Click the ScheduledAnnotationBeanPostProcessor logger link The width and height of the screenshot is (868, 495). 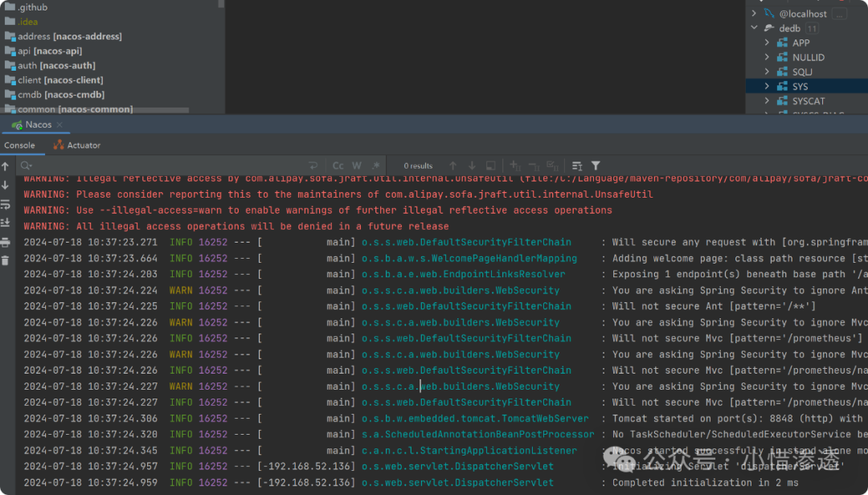477,434
